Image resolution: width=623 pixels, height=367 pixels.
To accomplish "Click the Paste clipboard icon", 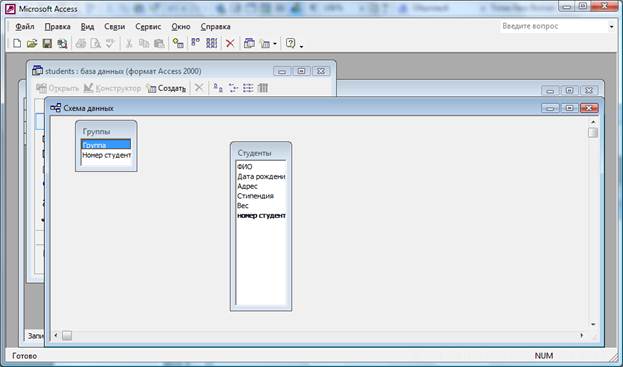I will [x=159, y=43].
